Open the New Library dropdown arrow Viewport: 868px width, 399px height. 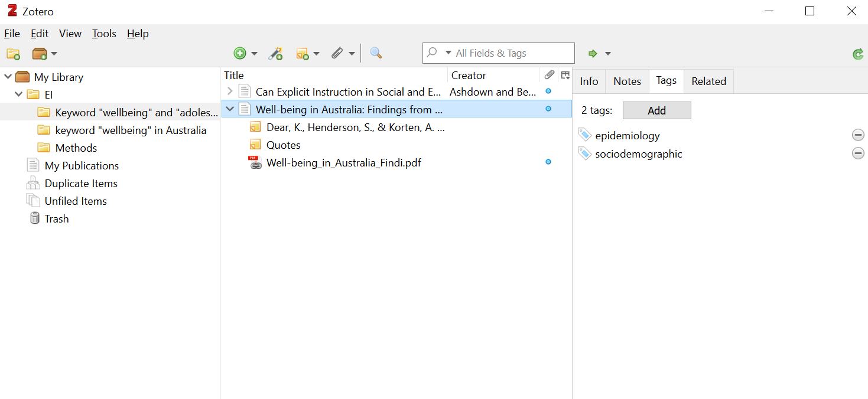54,54
